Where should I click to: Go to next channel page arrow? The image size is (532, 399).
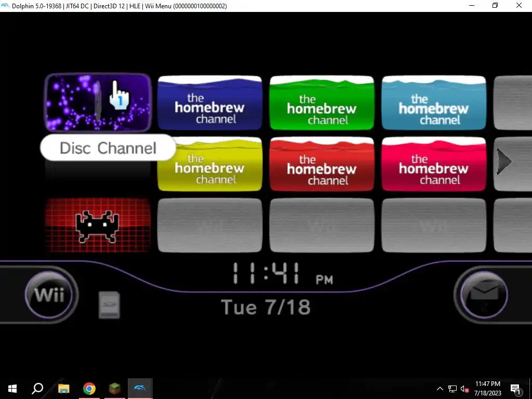tap(504, 162)
